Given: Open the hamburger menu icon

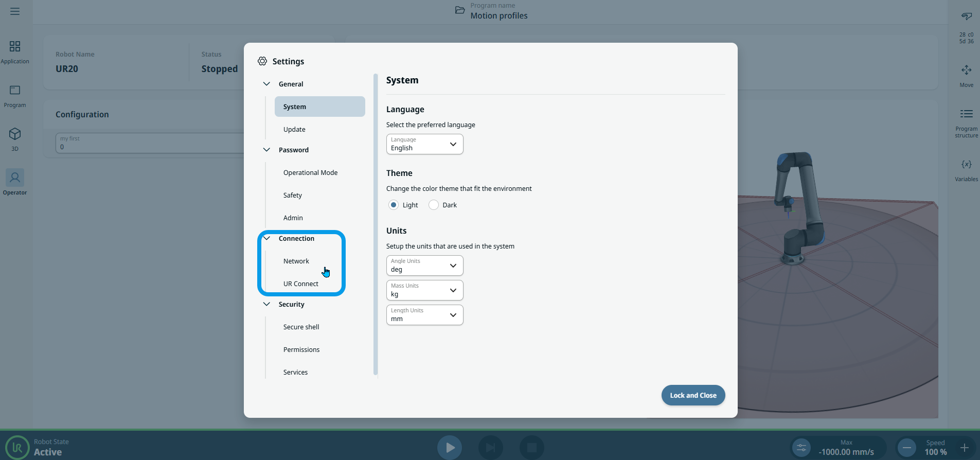Looking at the screenshot, I should pyautogui.click(x=15, y=11).
